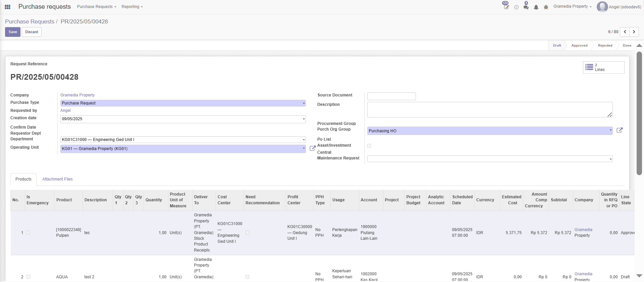Open the Angel requested-by link
644x282 pixels.
click(x=65, y=111)
